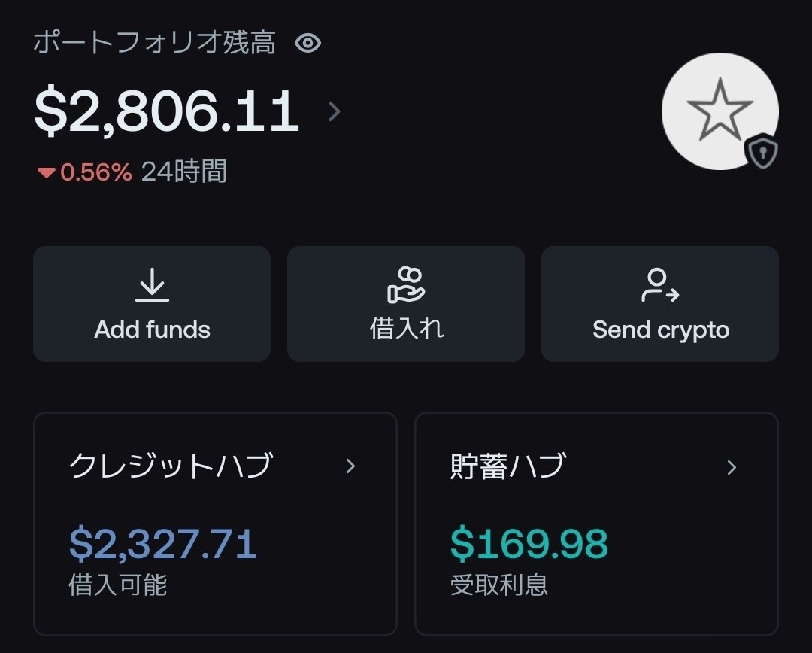Tap the $2,806.11 portfolio balance

167,112
